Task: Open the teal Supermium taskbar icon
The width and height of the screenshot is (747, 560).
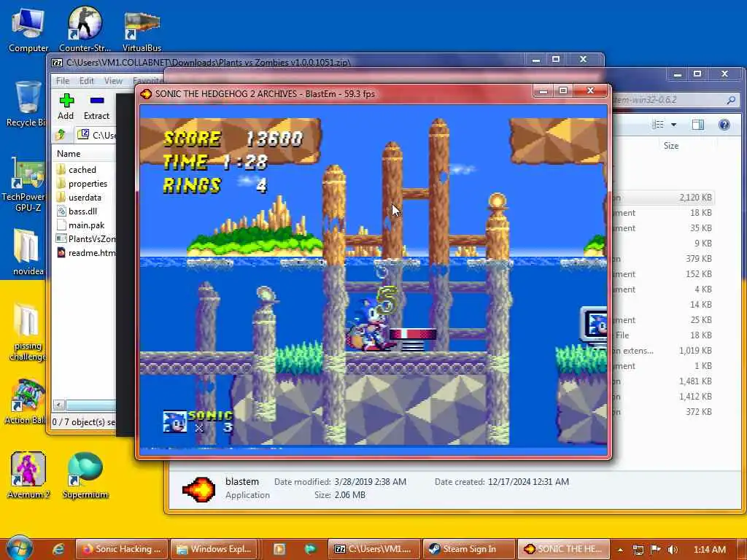Action: click(310, 549)
